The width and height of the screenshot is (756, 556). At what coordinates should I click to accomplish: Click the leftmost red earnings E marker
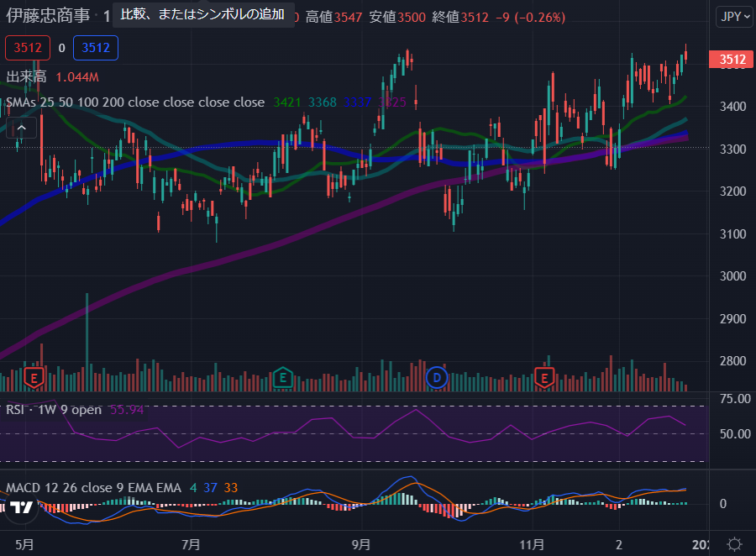point(34,379)
